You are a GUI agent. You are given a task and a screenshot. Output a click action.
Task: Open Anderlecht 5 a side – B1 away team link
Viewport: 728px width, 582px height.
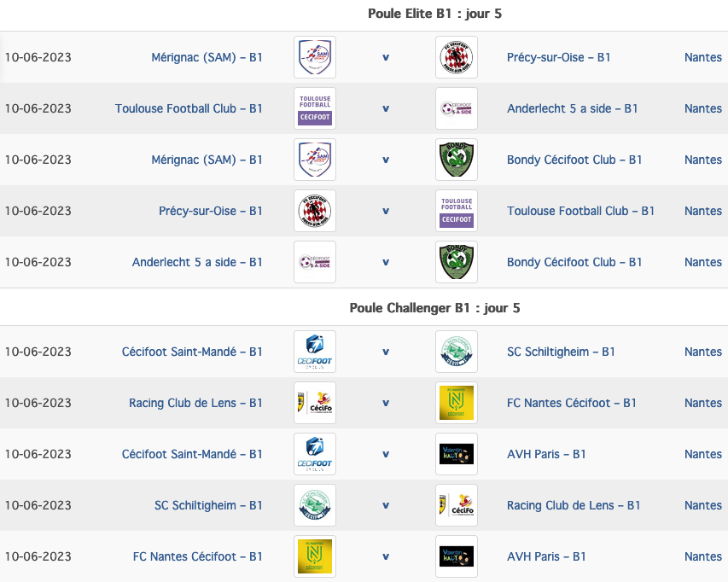572,108
